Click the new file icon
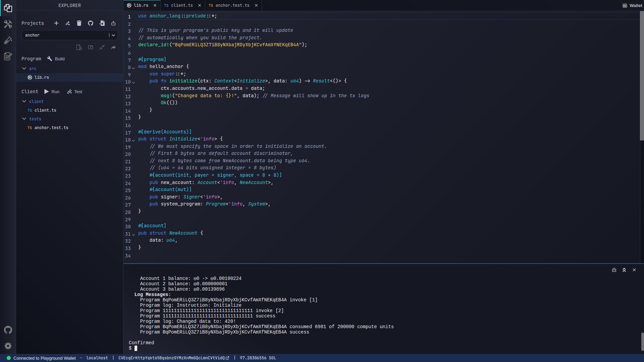 point(79,48)
